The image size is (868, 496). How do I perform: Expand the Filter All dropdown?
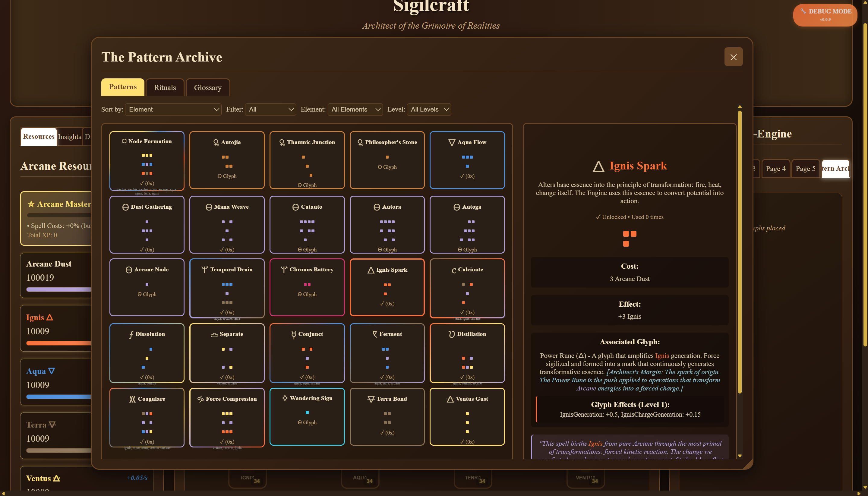(x=270, y=109)
